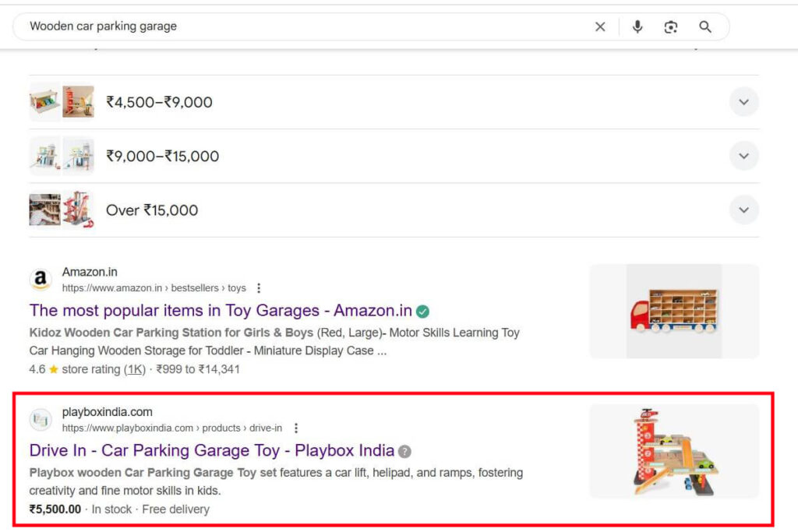The height and width of the screenshot is (532, 798).
Task: Expand the ₹9,000–₹15,000 price range
Action: (x=743, y=156)
